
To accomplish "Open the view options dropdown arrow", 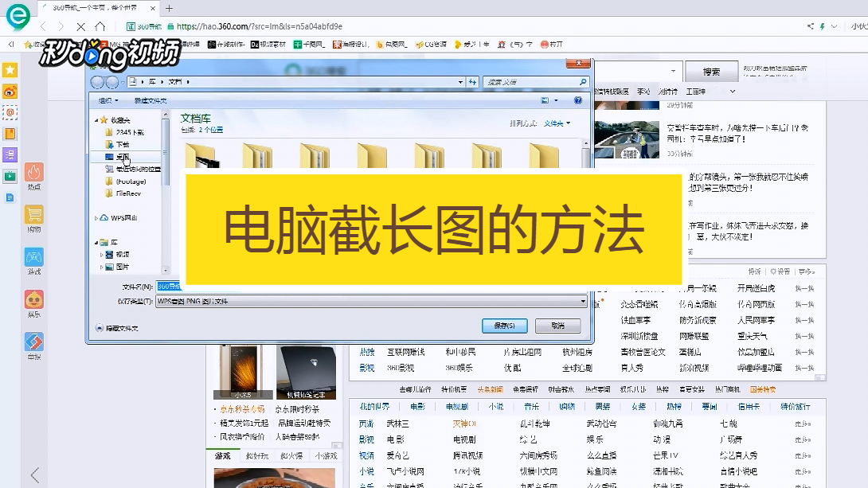I will [x=556, y=100].
